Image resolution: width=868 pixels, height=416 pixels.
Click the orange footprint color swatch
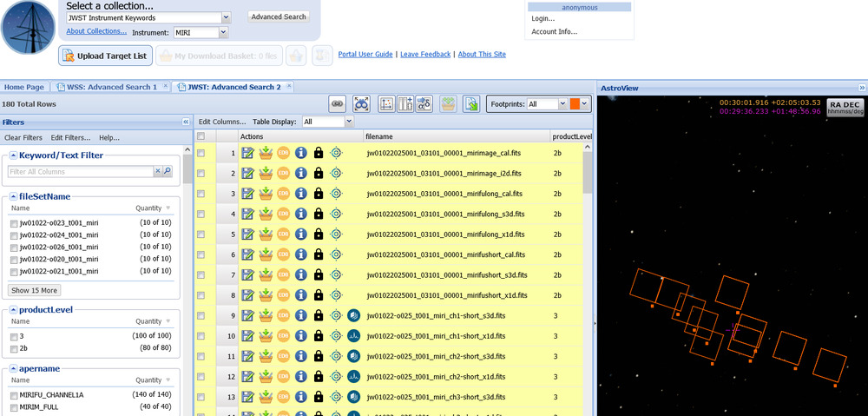pos(575,104)
